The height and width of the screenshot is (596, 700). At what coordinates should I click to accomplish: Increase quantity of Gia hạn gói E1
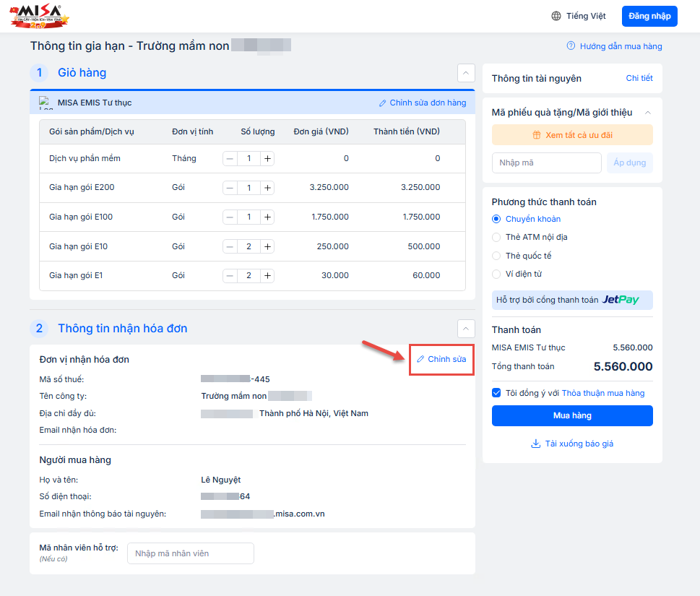point(267,276)
